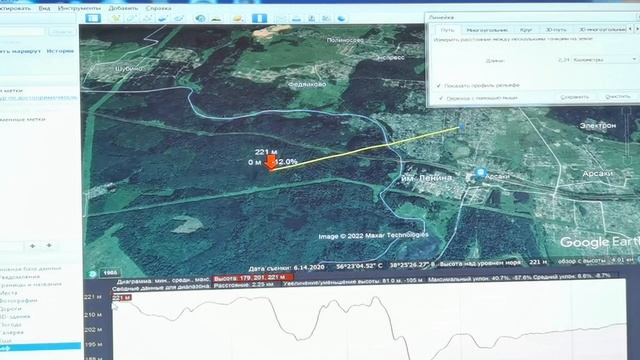Switch to the Круг ruler tab

[x=526, y=30]
